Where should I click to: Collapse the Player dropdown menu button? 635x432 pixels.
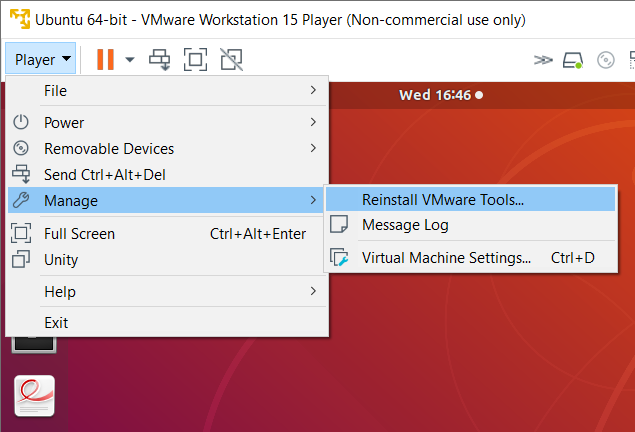pos(43,60)
